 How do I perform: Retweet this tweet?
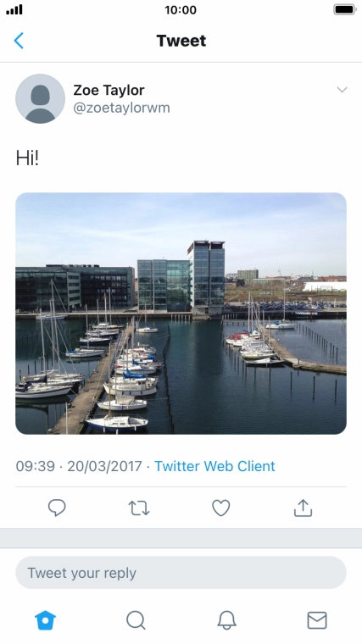click(x=139, y=508)
